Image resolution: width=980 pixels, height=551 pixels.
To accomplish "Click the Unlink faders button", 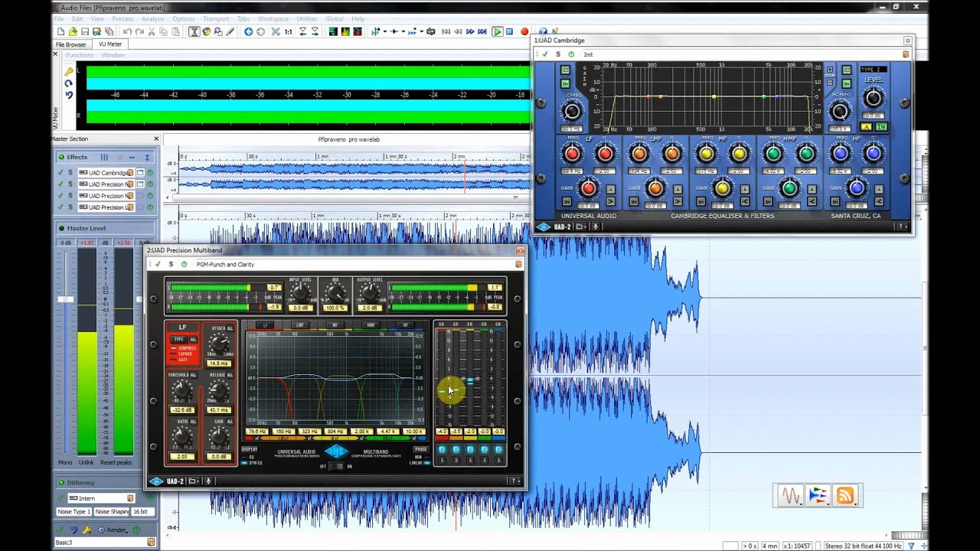I will coord(87,463).
